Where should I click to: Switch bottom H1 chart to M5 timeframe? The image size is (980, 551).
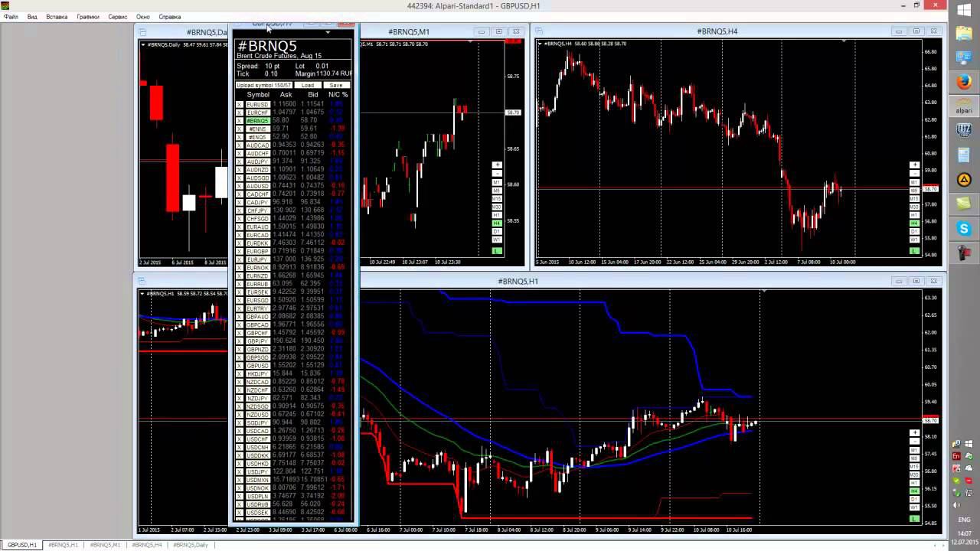pos(914,458)
